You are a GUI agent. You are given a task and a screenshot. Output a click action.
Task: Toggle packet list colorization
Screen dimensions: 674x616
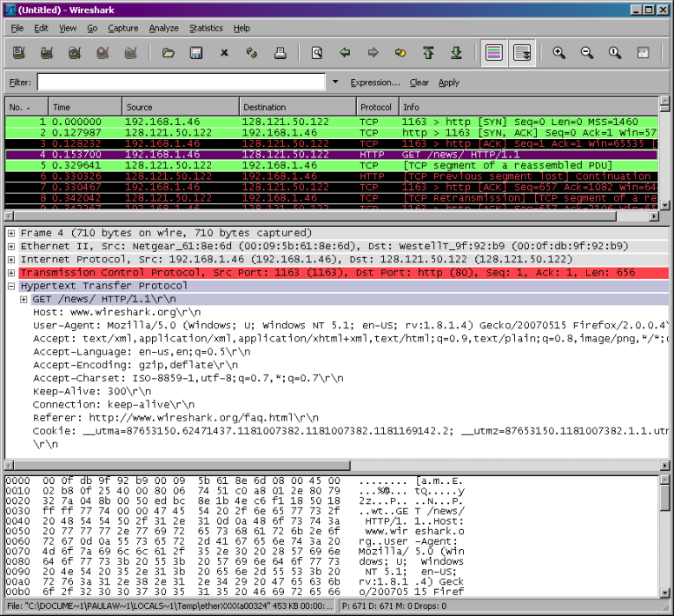point(494,53)
